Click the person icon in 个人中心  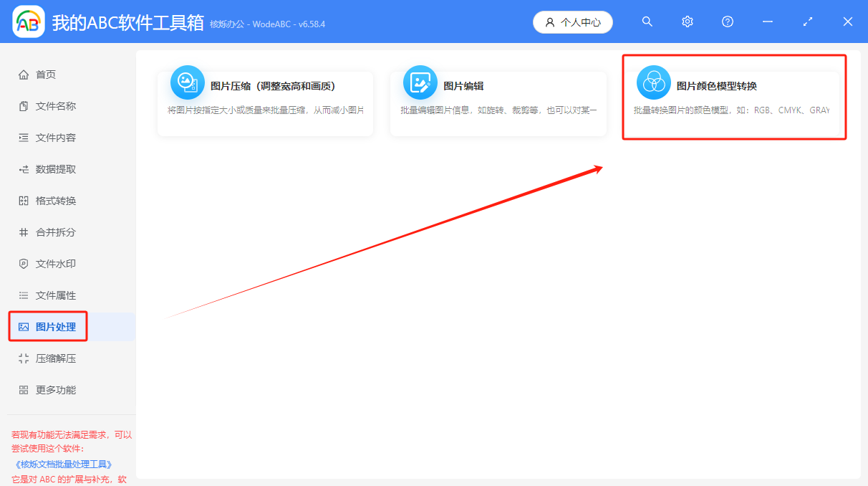550,22
